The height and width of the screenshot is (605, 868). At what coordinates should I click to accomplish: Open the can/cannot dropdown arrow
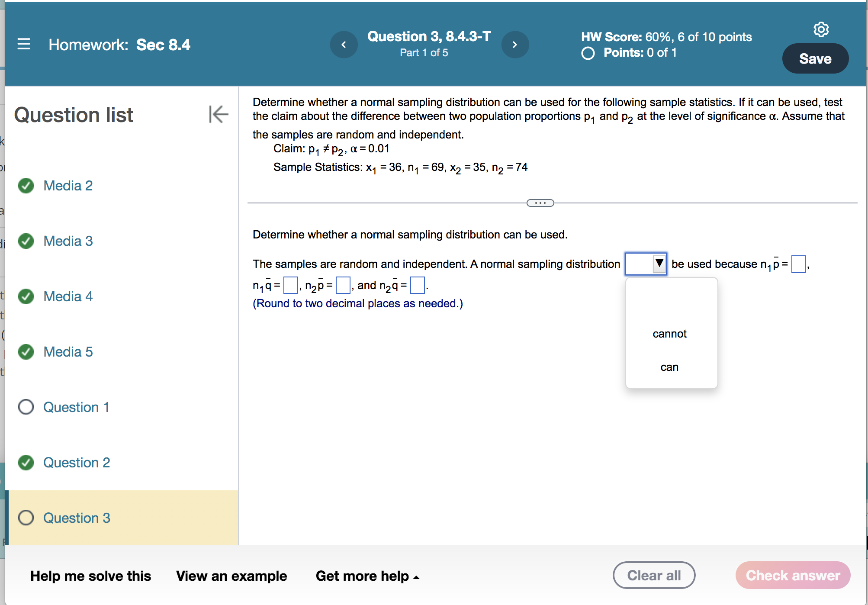point(659,263)
